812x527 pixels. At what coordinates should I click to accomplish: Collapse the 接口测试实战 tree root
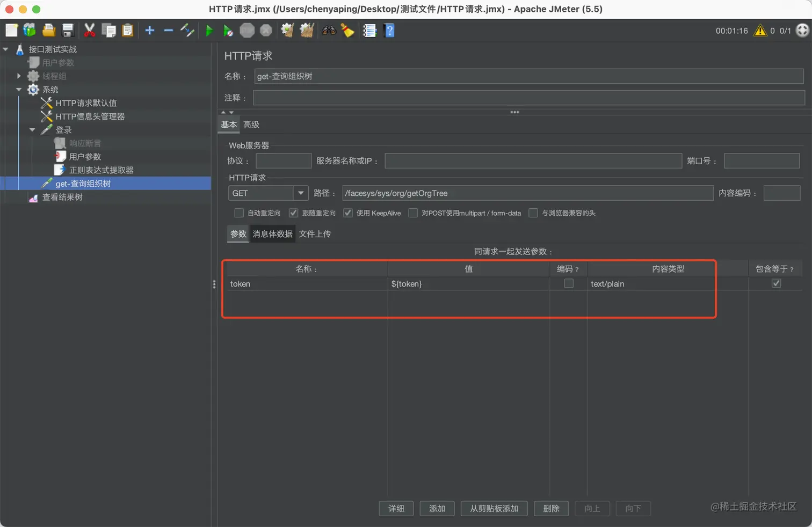tap(6, 49)
